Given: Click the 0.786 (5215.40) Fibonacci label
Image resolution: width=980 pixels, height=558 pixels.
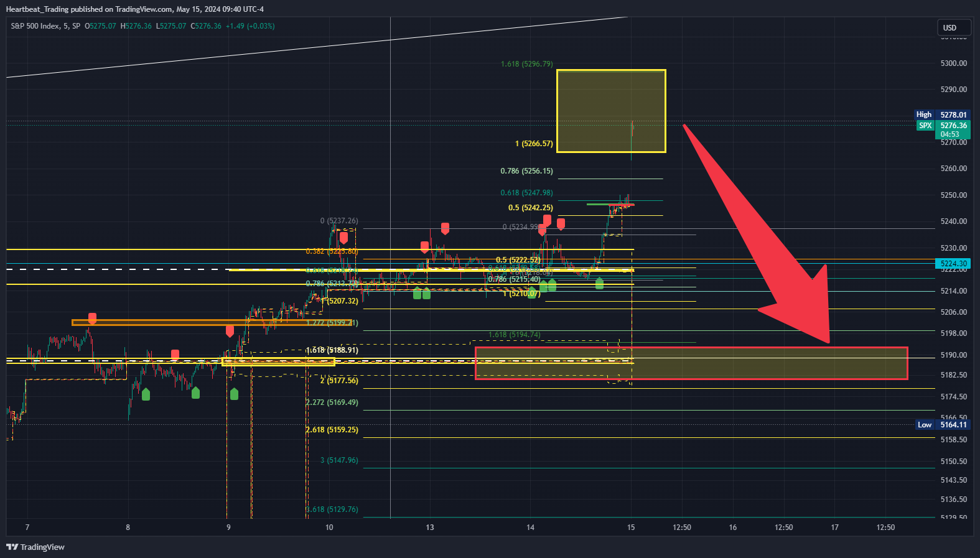Looking at the screenshot, I should point(515,279).
